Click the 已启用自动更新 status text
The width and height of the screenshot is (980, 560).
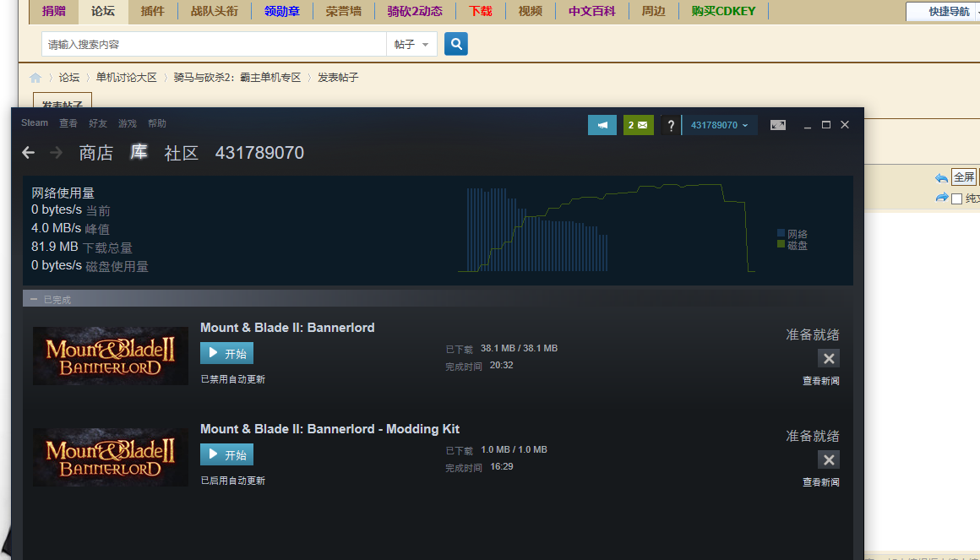[233, 481]
